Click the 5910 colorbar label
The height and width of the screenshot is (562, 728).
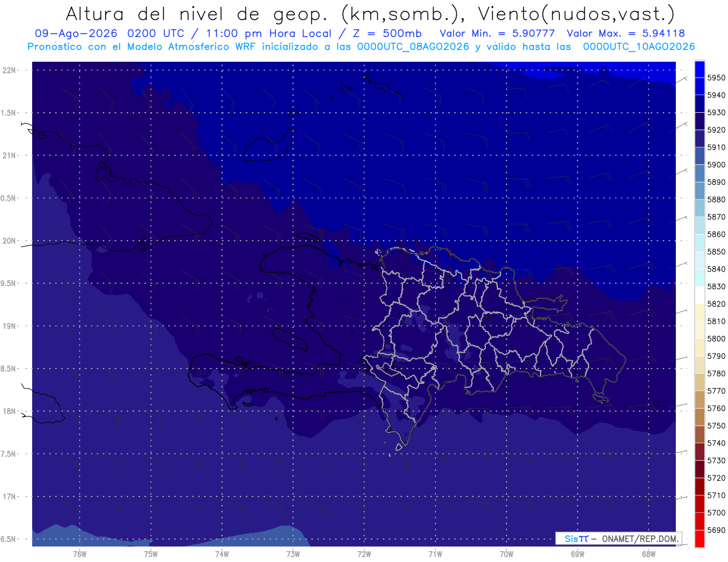(716, 147)
